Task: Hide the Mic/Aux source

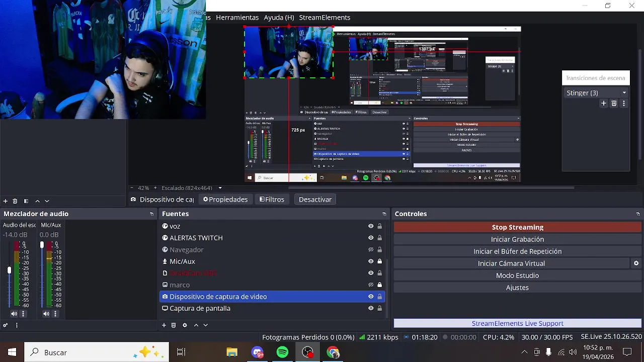Action: (x=371, y=261)
